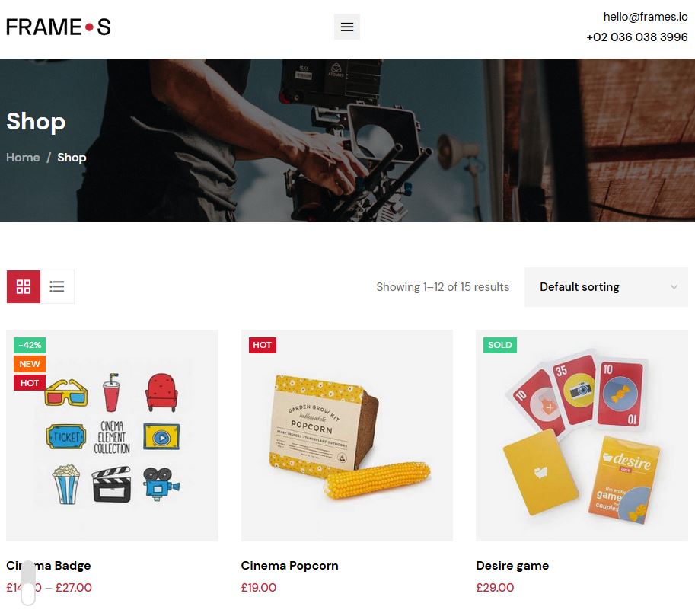Click the Cinema Popcorn product title

[x=289, y=566]
